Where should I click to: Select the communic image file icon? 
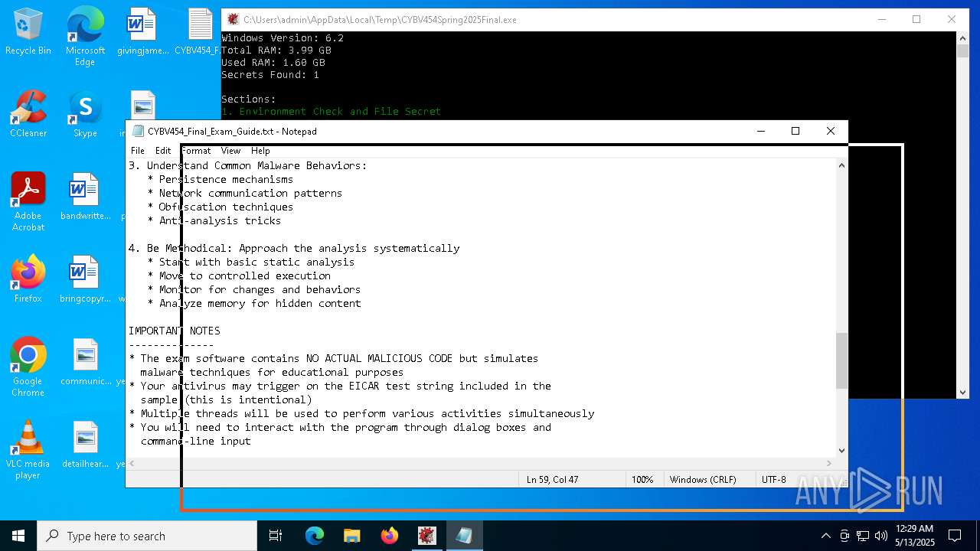85,363
